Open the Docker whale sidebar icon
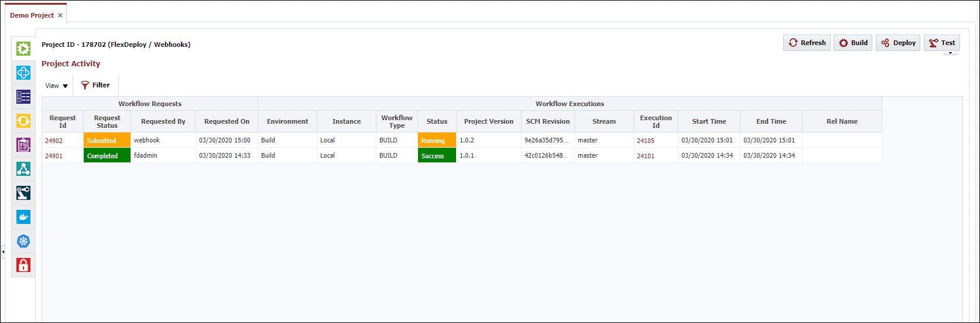This screenshot has width=980, height=323. [x=23, y=217]
